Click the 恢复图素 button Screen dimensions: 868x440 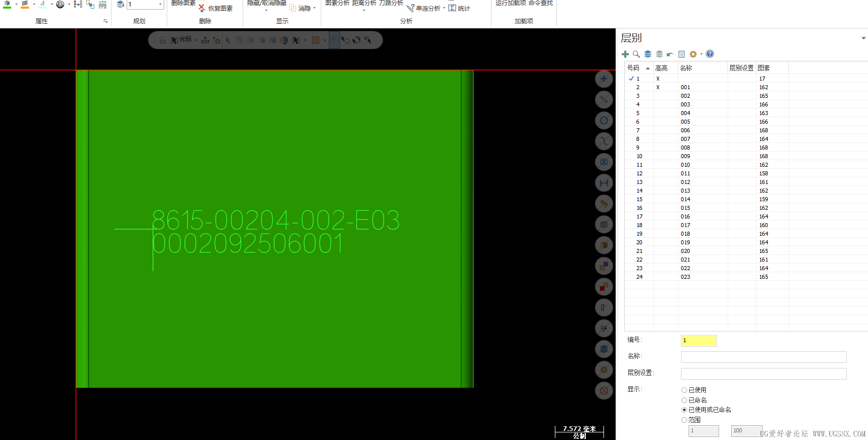tap(216, 8)
